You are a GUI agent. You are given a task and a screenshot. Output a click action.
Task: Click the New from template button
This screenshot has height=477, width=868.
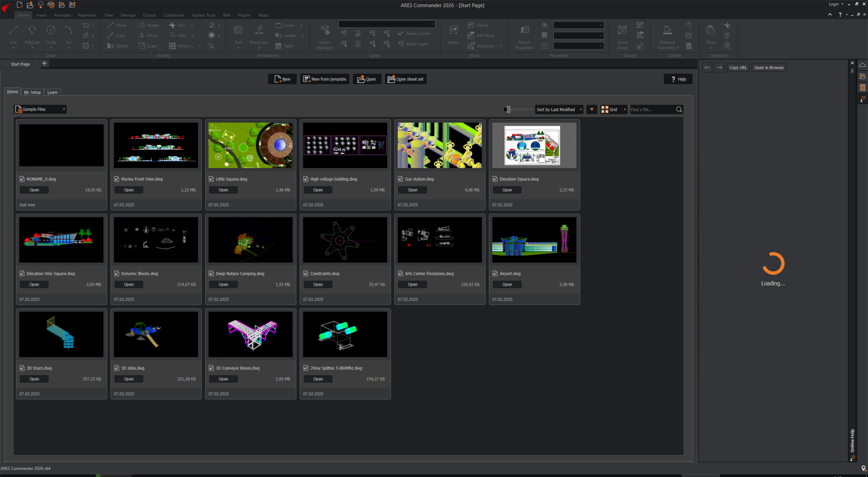point(325,79)
